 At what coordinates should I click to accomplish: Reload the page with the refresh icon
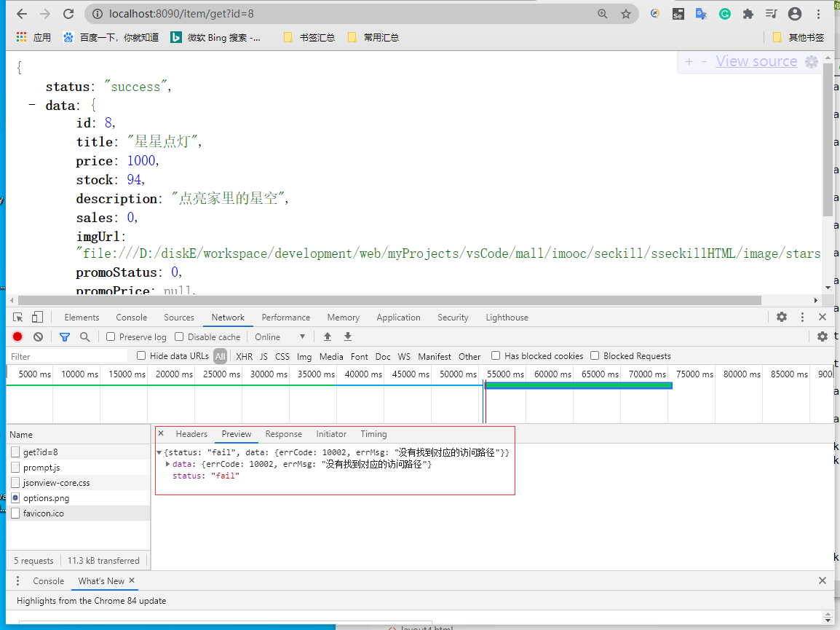point(68,14)
